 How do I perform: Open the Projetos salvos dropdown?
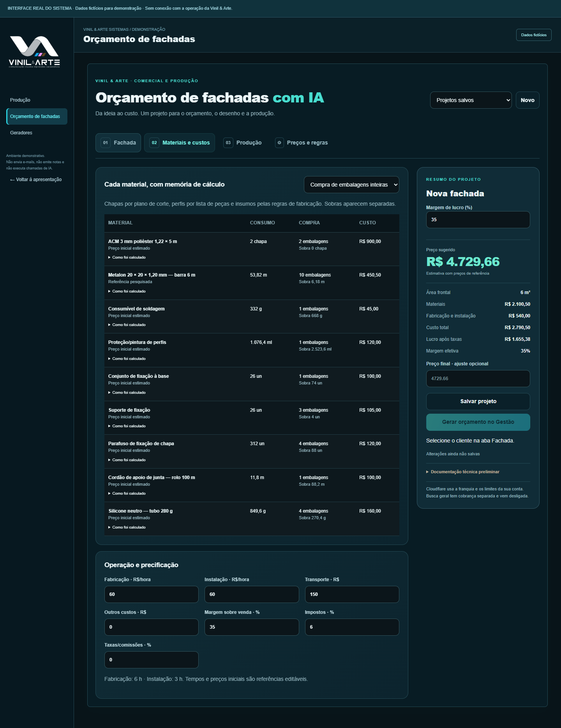tap(471, 100)
